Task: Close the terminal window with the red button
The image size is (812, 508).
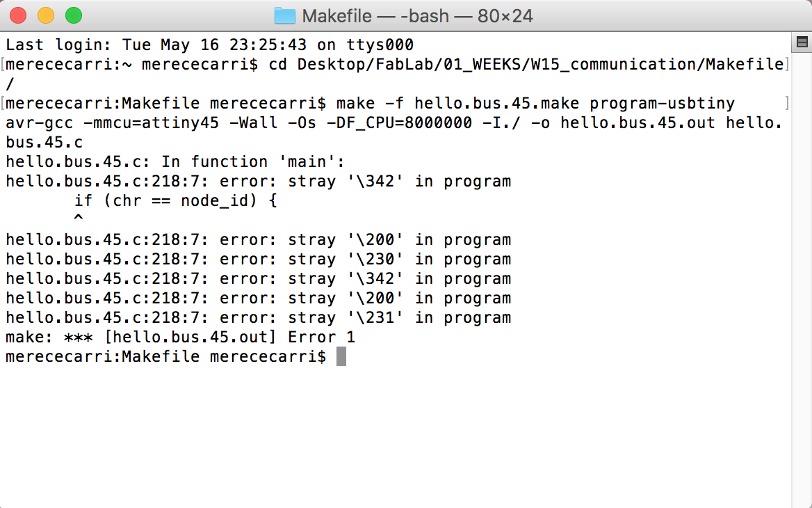Action: click(x=18, y=15)
